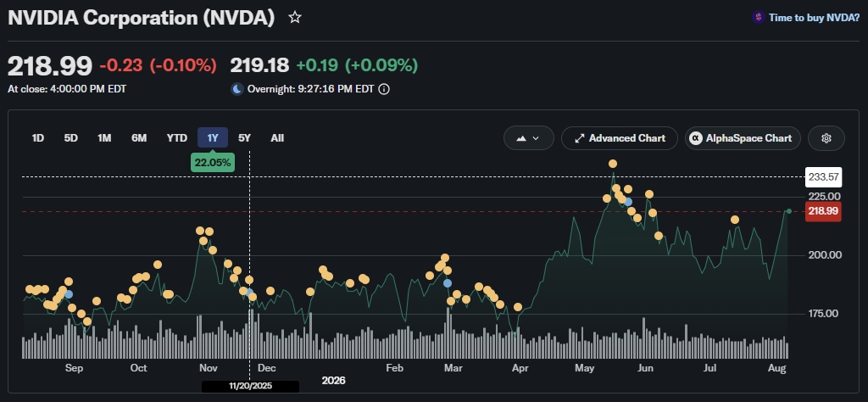Viewport: 868px width, 402px height.
Task: Click the 'At close: 4:00:00 PM EDT' text
Action: pyautogui.click(x=67, y=89)
